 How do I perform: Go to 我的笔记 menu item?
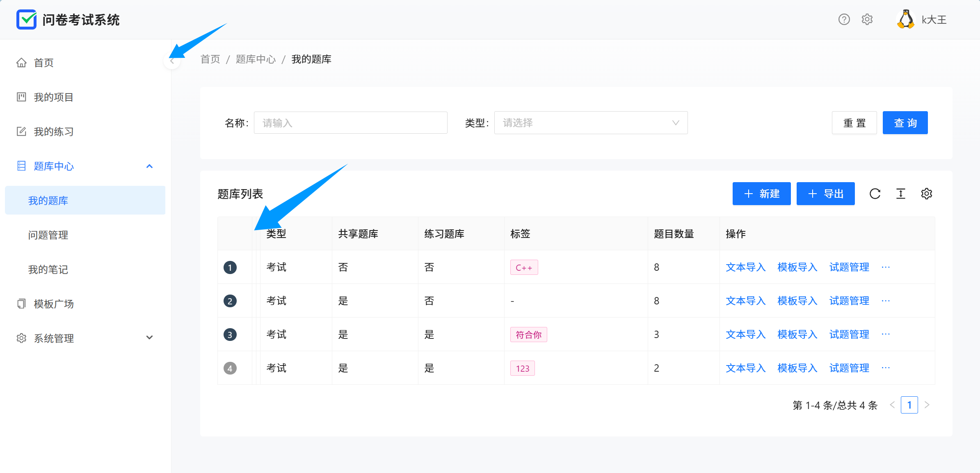[48, 270]
